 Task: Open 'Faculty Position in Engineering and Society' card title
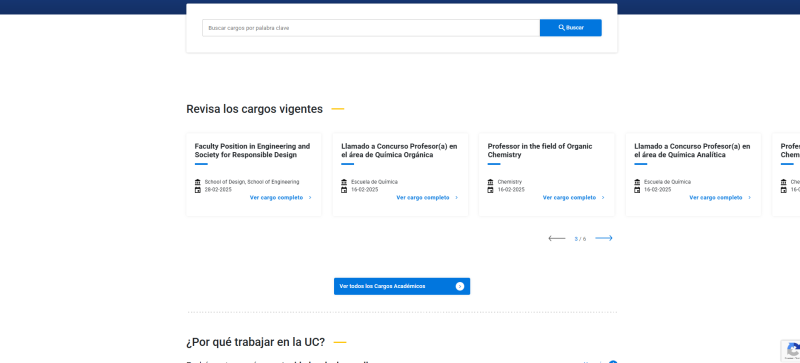tap(252, 151)
